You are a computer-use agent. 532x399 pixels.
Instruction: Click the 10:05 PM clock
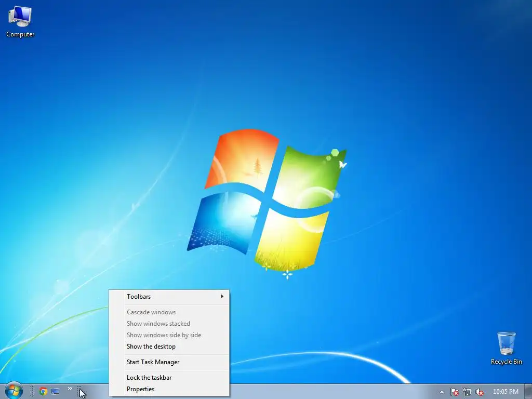click(506, 392)
